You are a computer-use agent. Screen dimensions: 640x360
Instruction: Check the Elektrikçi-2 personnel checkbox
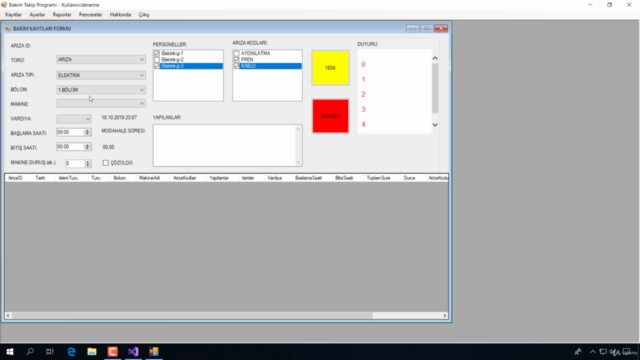click(157, 60)
